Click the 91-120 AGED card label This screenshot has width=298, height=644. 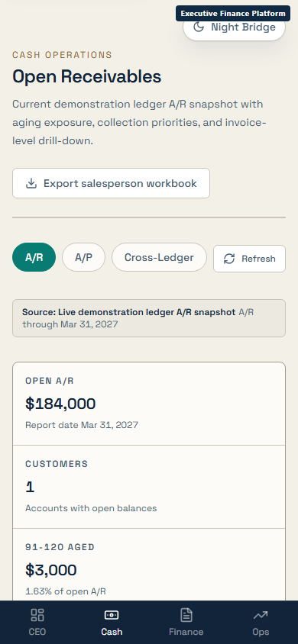tap(60, 547)
